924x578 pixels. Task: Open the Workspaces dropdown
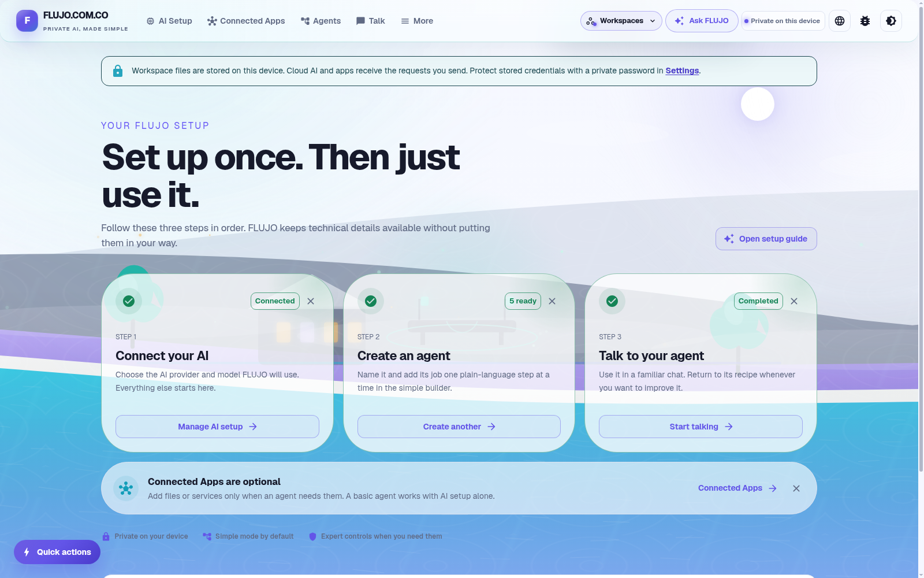621,21
